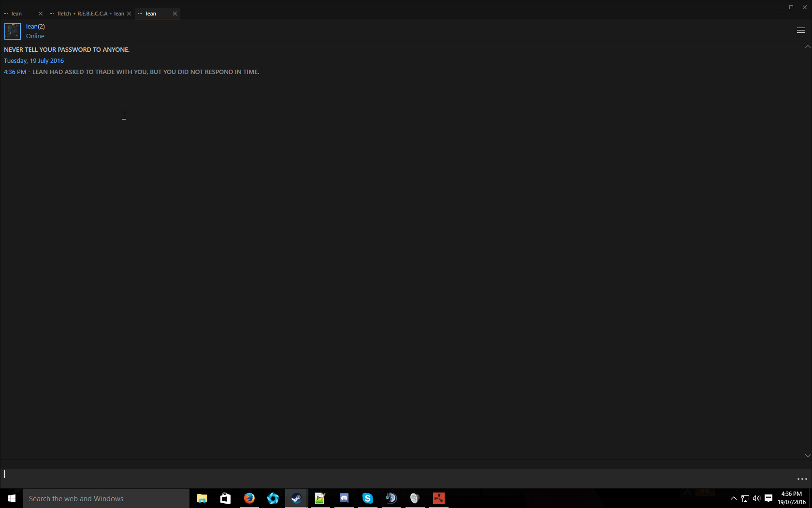Screen dimensions: 812x508
Task: Switch to the fletch + R.E.B.E.C.C.A + lean tab
Action: coord(90,14)
